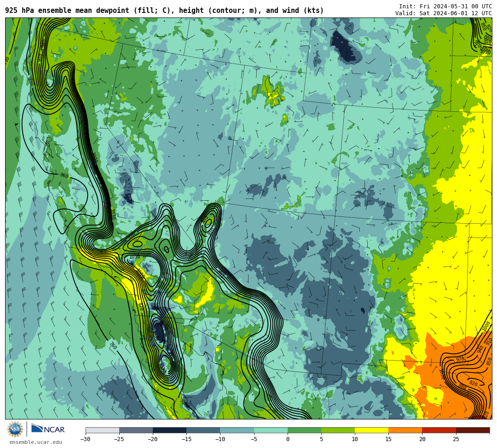Select the above-25 dark brown swatch
Viewport: 497px width, 448px height.
coord(473,430)
